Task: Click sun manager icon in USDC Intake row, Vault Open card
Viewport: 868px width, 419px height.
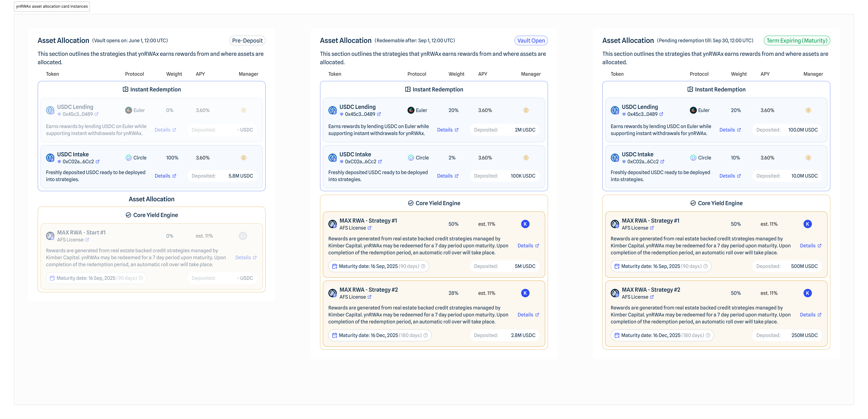Action: [x=526, y=158]
